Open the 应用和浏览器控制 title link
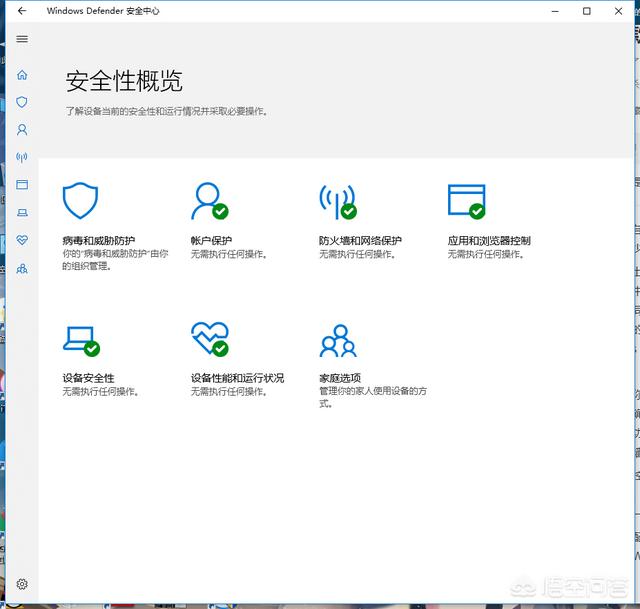Screen dimensions: 640x609 coord(489,241)
